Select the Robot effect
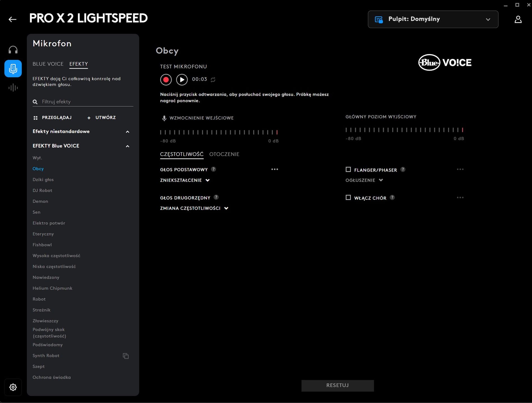This screenshot has width=532, height=403. coord(39,299)
